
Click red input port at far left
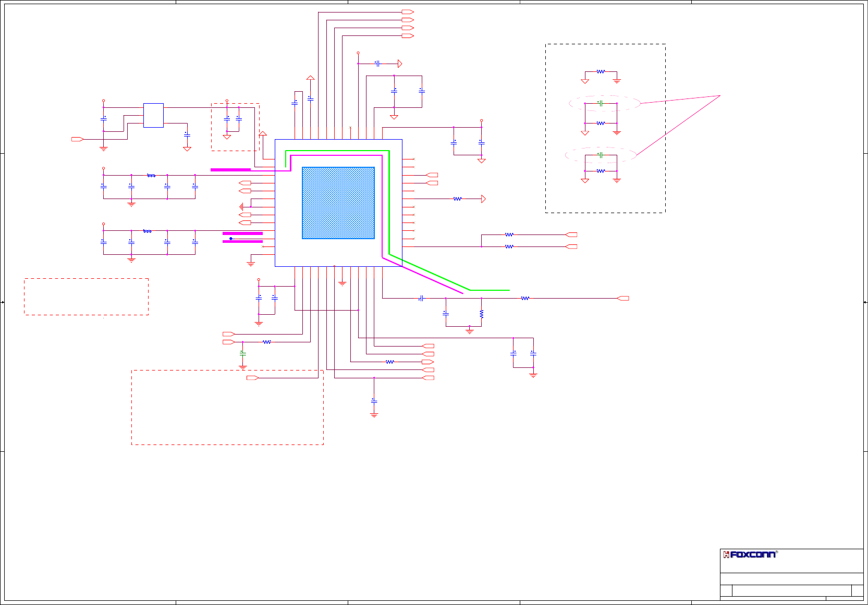point(77,139)
